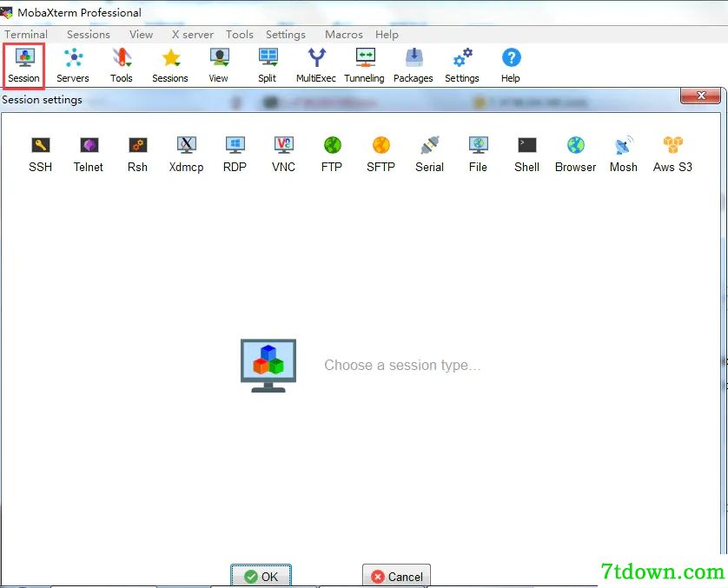Click the Session toolbar button

[23, 65]
